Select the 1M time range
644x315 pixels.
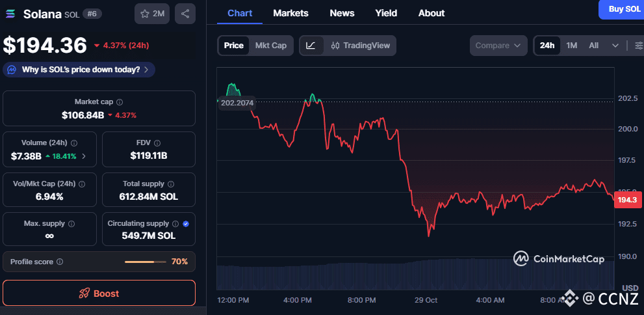[x=571, y=46]
